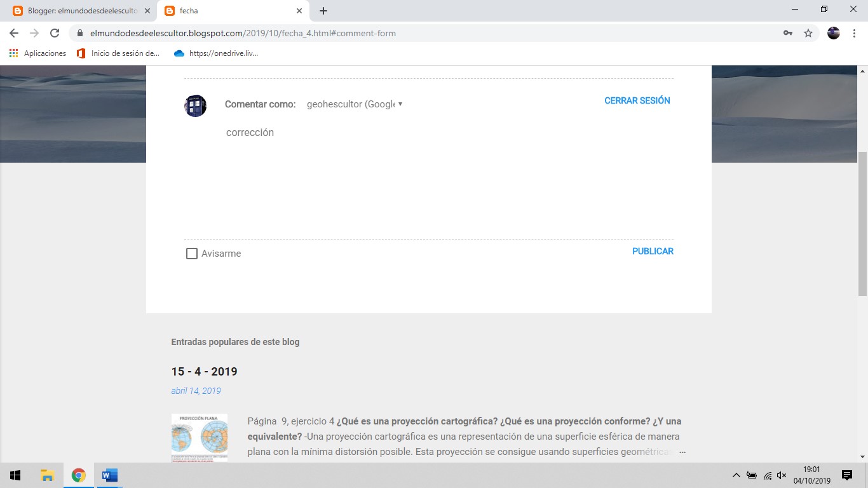
Task: Open the notification center icon
Action: point(847,475)
